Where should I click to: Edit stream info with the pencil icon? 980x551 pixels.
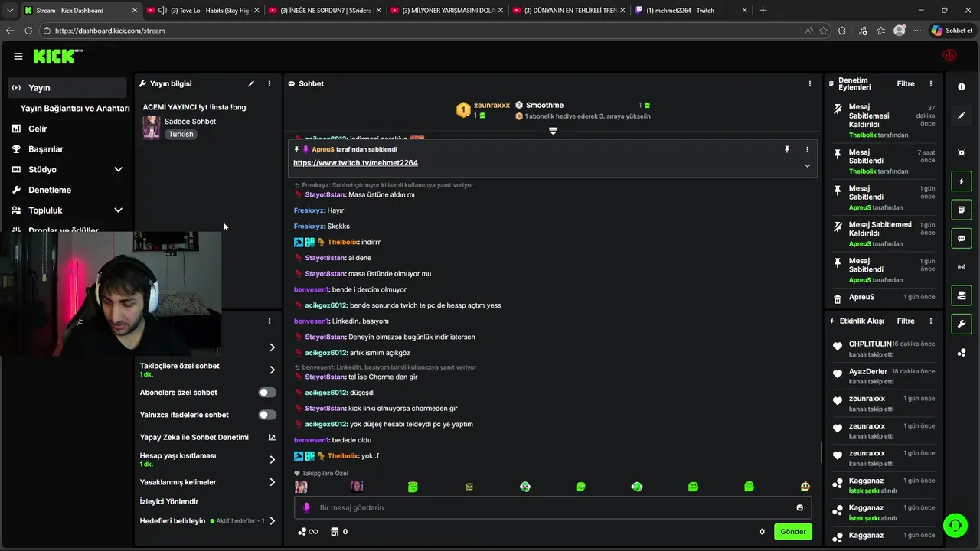coord(251,83)
